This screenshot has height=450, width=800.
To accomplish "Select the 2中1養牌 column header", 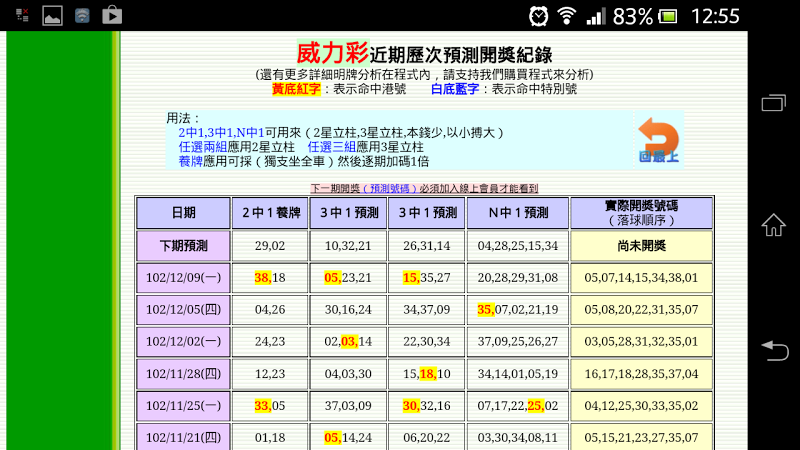I will coord(270,213).
